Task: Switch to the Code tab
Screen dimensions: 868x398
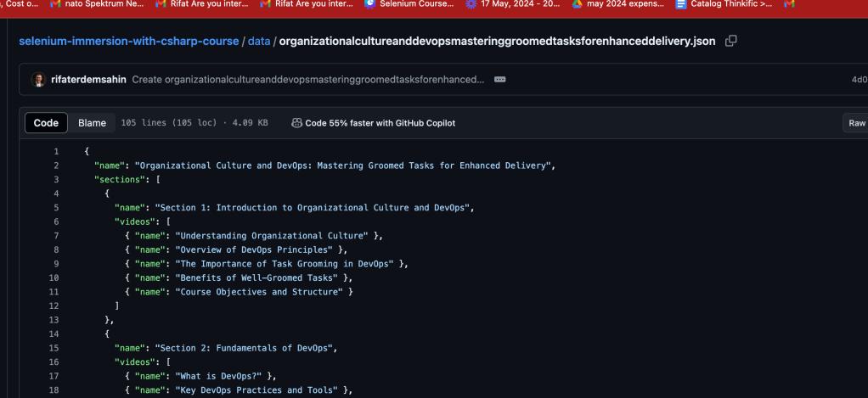Action: click(x=46, y=123)
